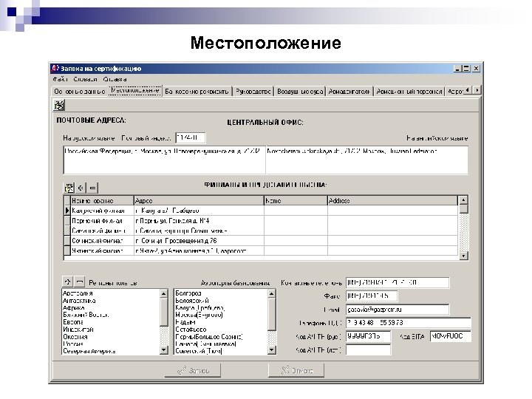Click the Код SITA input field
Screen dimensions: 532x399
(450, 336)
